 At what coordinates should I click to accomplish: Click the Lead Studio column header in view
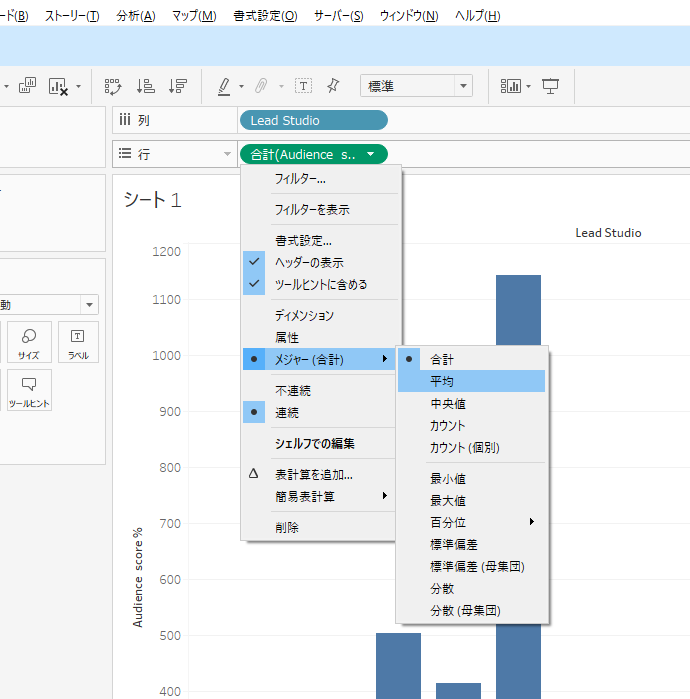pyautogui.click(x=608, y=233)
